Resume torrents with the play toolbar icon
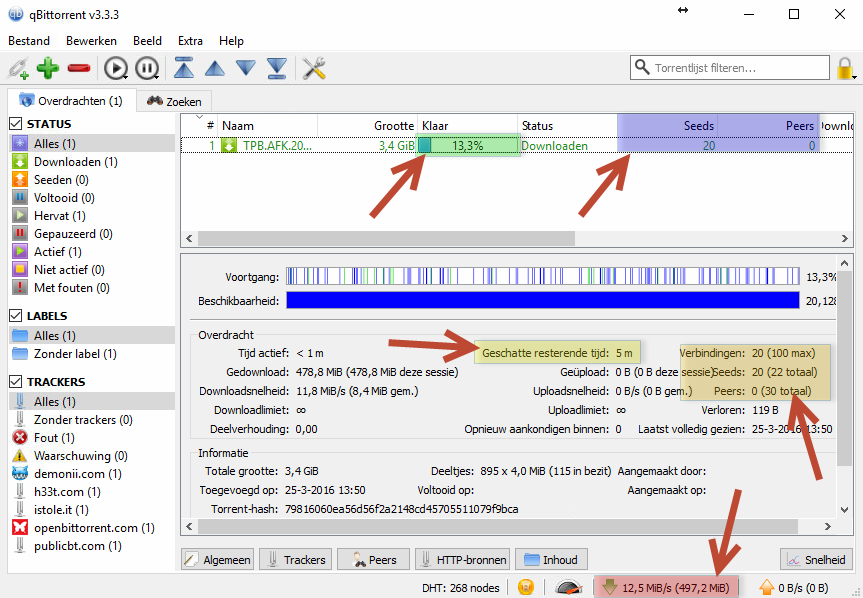863x598 pixels. 116,69
